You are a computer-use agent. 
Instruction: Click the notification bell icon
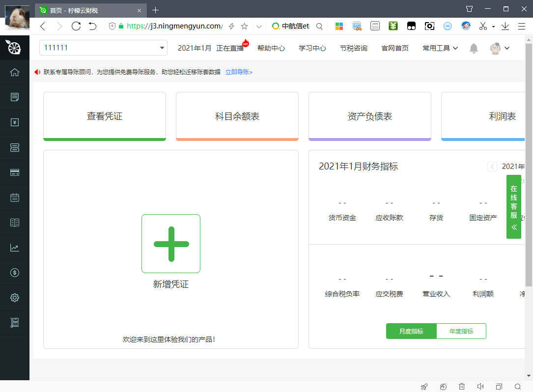[474, 48]
